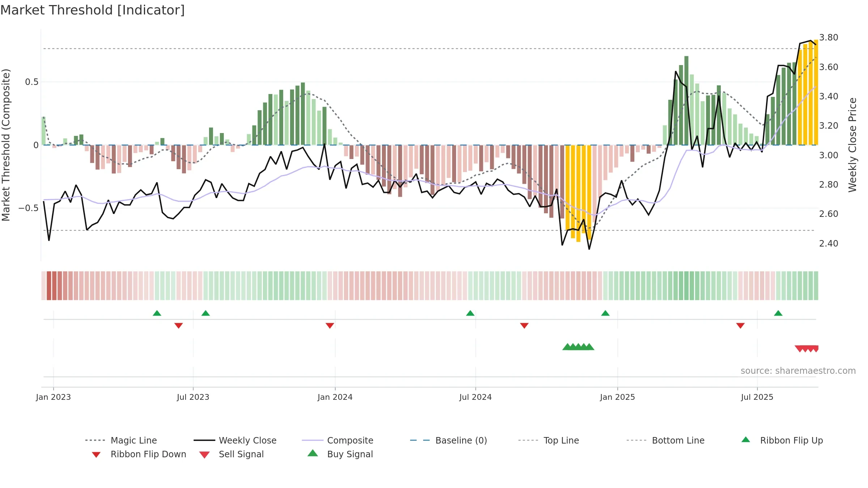This screenshot has width=868, height=488.
Task: Click the Jan 2024 x-axis label
Action: 335,397
